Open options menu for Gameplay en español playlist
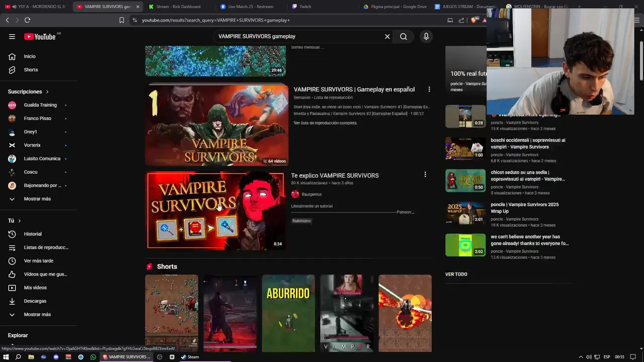The width and height of the screenshot is (644, 362). click(429, 89)
